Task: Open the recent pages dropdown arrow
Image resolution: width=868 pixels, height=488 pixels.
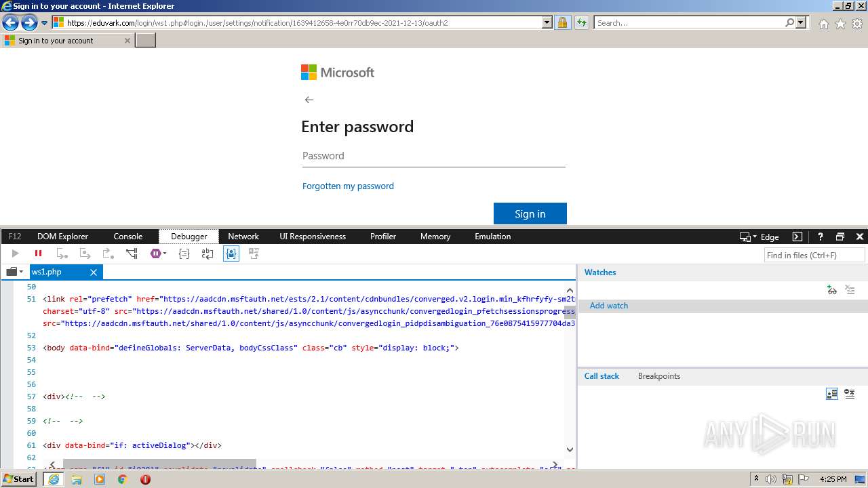Action: pyautogui.click(x=45, y=23)
